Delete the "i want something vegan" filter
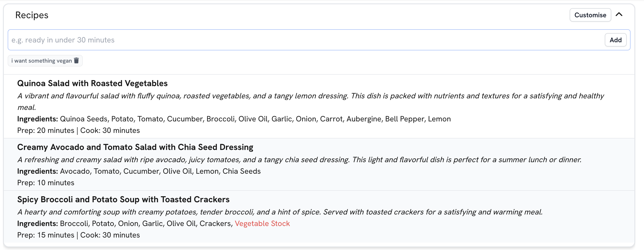 click(76, 61)
